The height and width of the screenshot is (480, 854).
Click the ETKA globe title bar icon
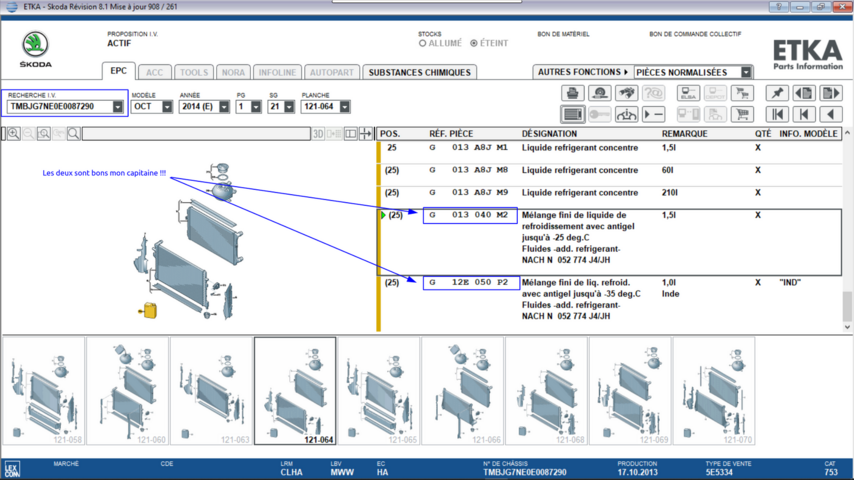point(11,7)
